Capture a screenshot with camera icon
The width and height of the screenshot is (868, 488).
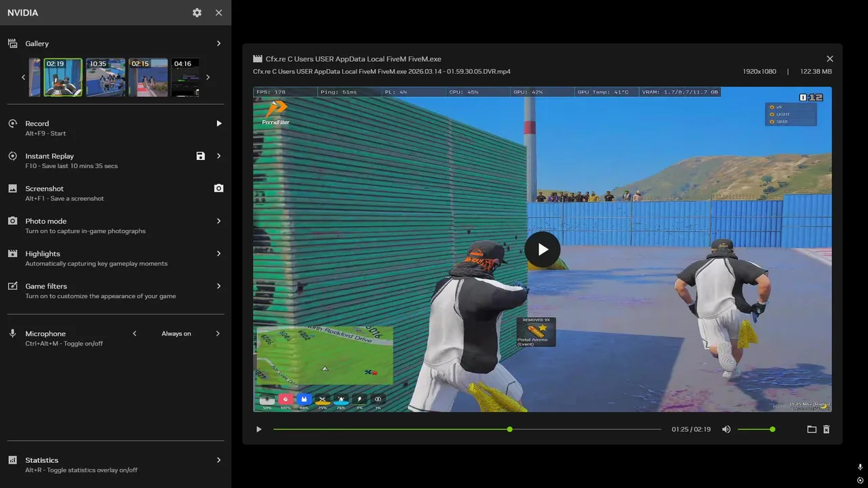pyautogui.click(x=218, y=188)
